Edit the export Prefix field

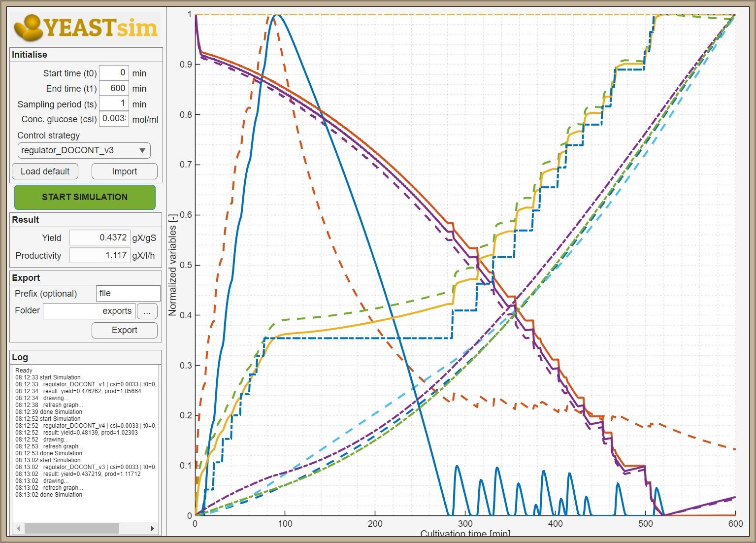(x=128, y=293)
